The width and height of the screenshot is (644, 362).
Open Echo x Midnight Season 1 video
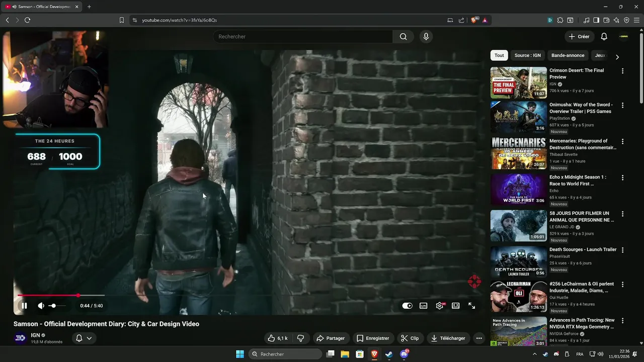pos(578,180)
